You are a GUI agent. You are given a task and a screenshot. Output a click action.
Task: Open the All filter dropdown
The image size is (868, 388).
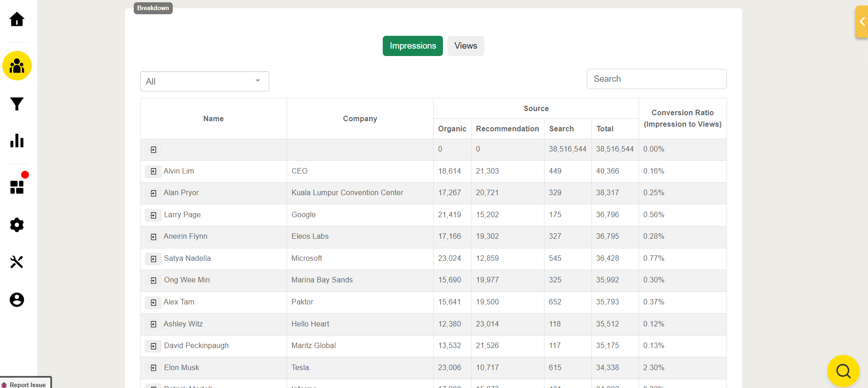tap(204, 81)
